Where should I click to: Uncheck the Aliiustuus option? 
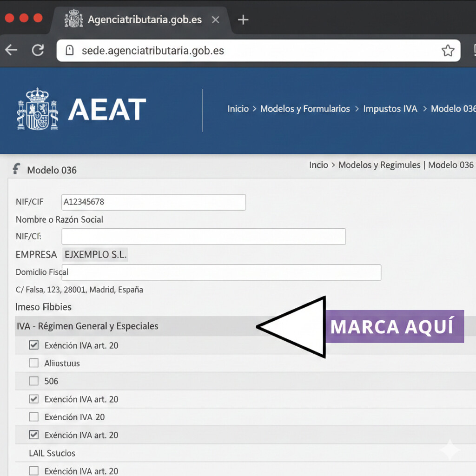[33, 363]
